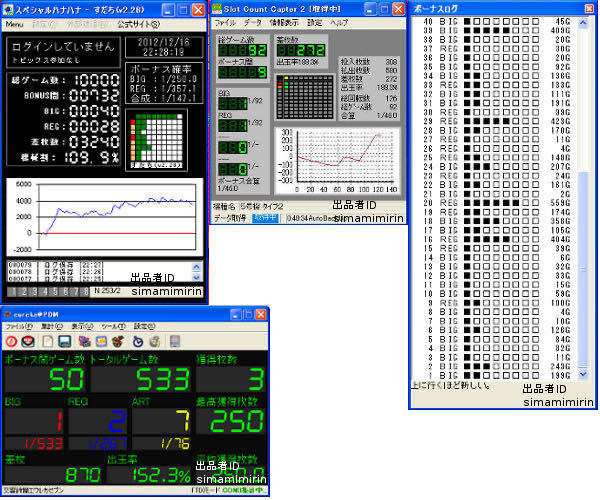Select numbered slot 8 in bottom strip
The image size is (600, 500).
[x=86, y=292]
